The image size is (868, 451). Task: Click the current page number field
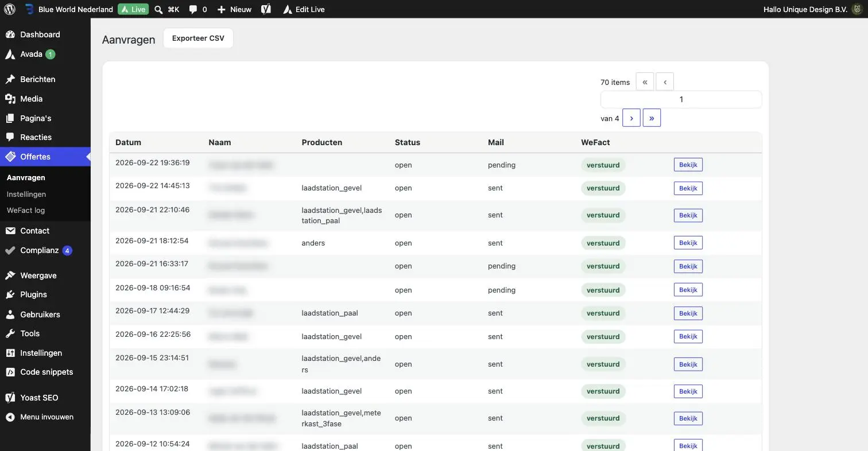(681, 99)
